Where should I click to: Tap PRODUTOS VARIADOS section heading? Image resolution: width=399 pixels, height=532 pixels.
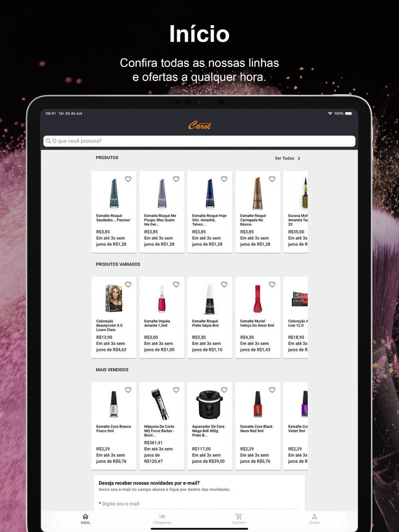[x=118, y=264]
